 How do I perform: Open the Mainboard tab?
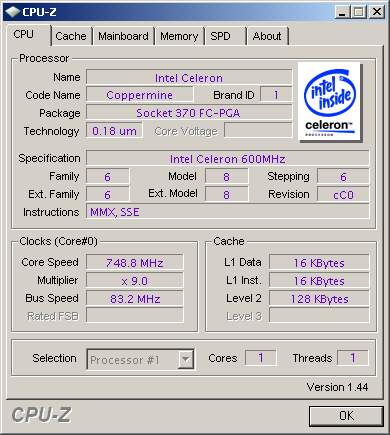click(x=123, y=36)
